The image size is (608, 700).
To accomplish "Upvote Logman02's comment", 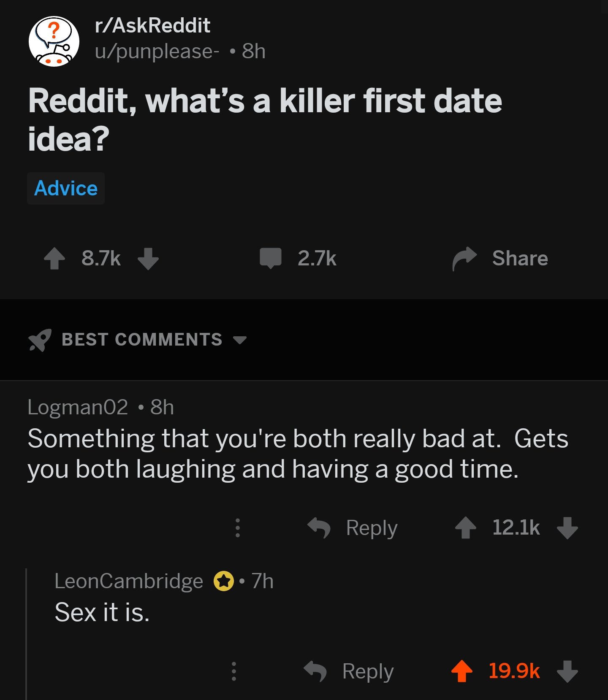I will (x=466, y=527).
